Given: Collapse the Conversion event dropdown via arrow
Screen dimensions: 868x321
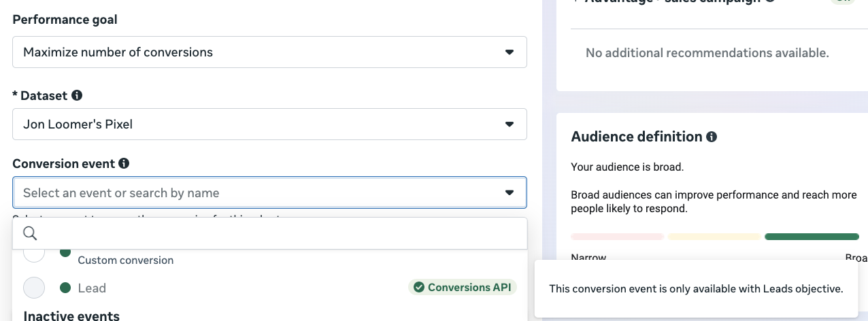Looking at the screenshot, I should (x=509, y=193).
